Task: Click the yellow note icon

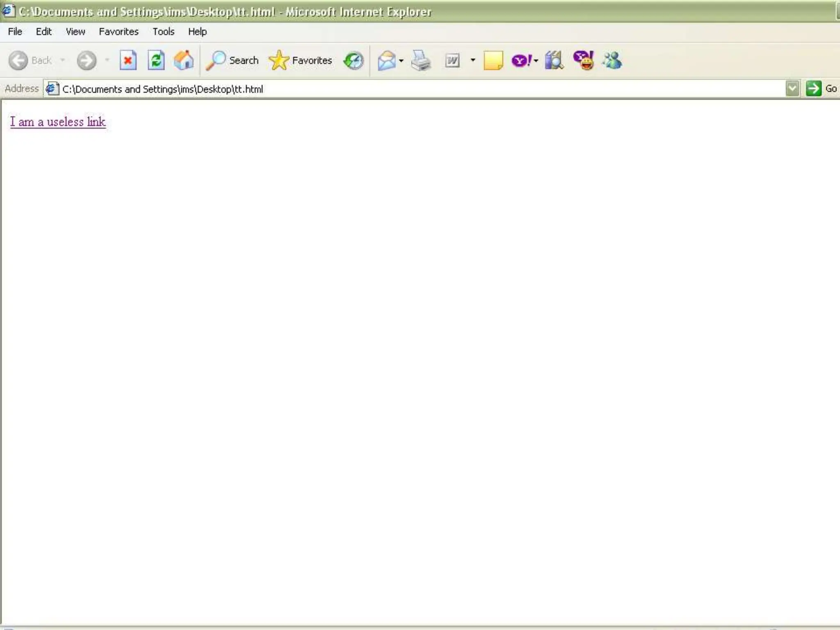Action: [493, 61]
